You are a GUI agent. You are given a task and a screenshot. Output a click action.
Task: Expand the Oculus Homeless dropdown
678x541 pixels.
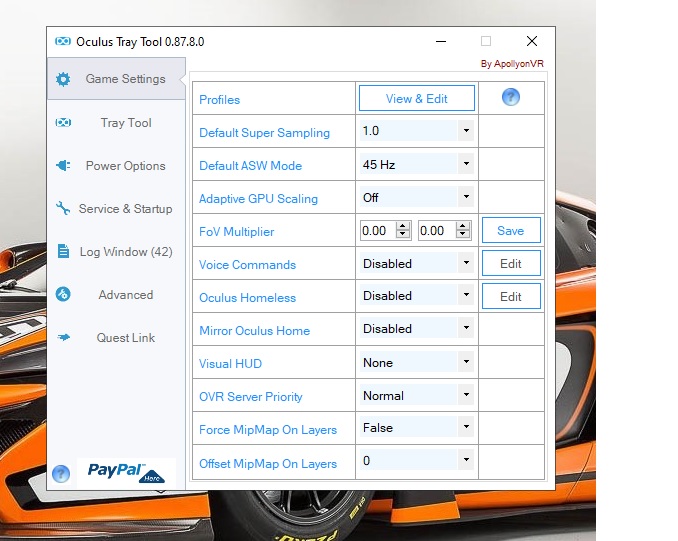pyautogui.click(x=466, y=295)
